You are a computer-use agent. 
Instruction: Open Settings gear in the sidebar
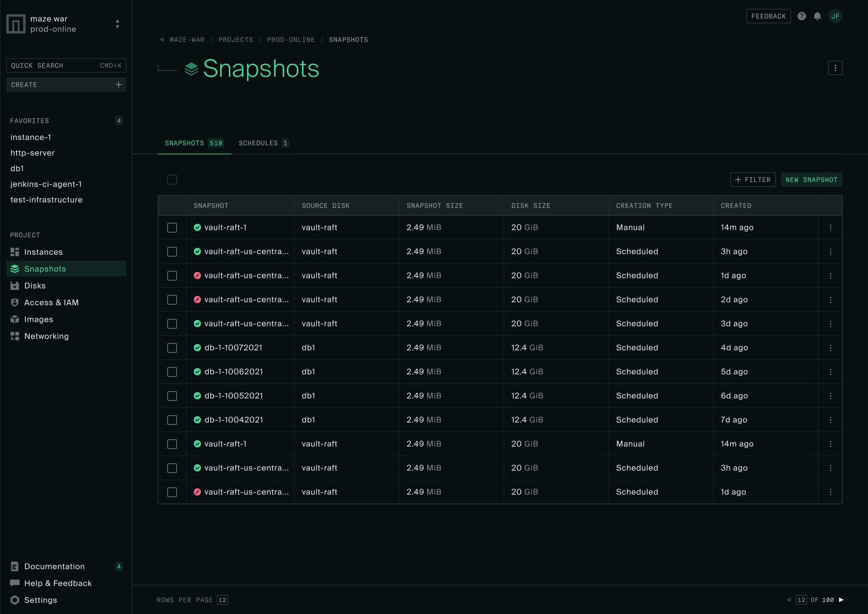(x=15, y=600)
